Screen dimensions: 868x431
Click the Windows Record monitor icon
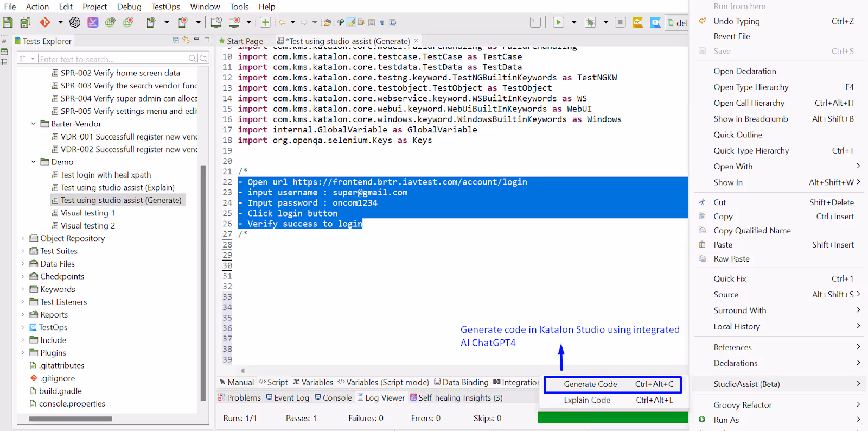(234, 22)
